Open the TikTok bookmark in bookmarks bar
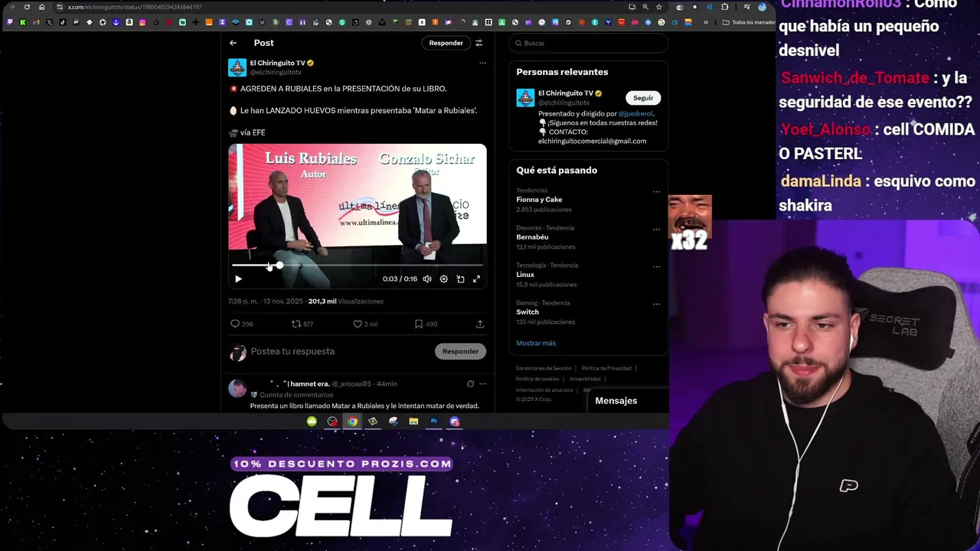980x551 pixels. pyautogui.click(x=63, y=22)
